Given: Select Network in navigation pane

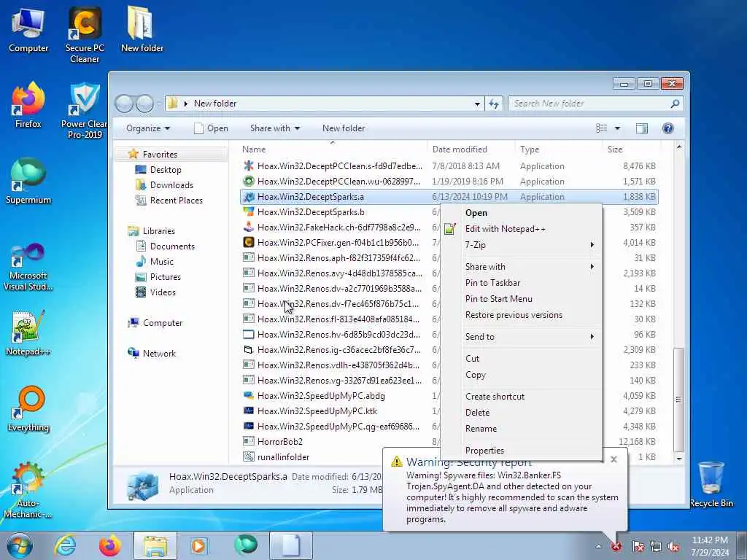Looking at the screenshot, I should [x=158, y=354].
